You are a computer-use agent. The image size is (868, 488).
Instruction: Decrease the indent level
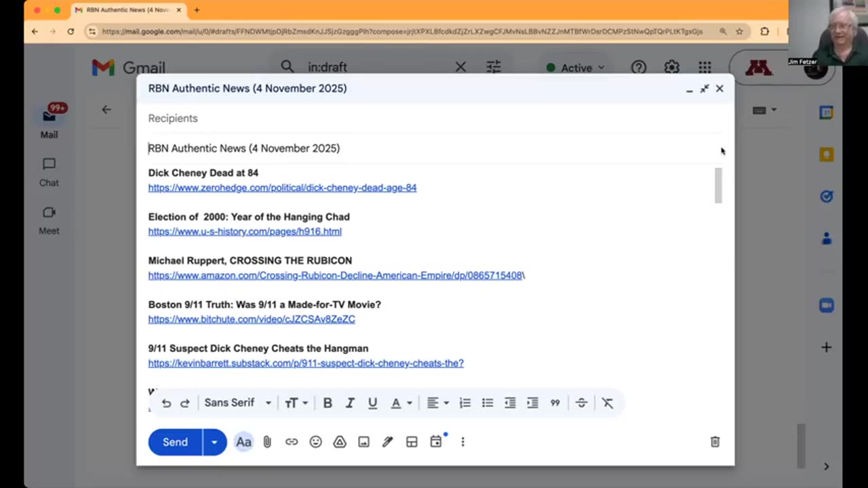[x=510, y=403]
